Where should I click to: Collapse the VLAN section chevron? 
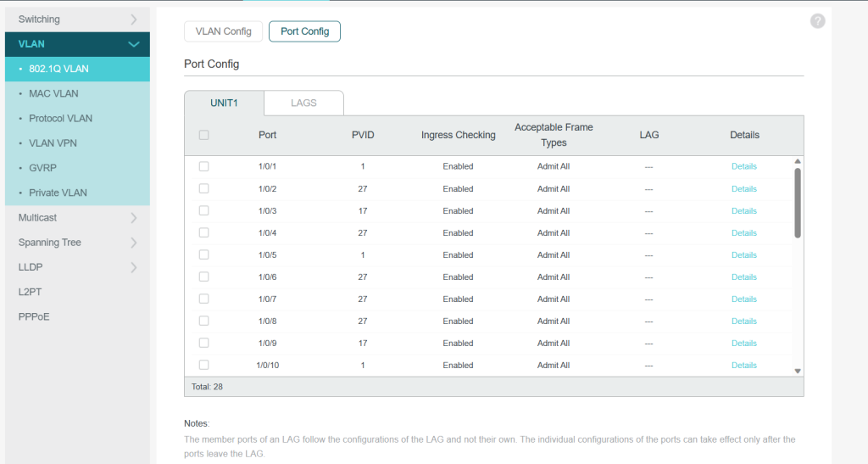point(133,44)
